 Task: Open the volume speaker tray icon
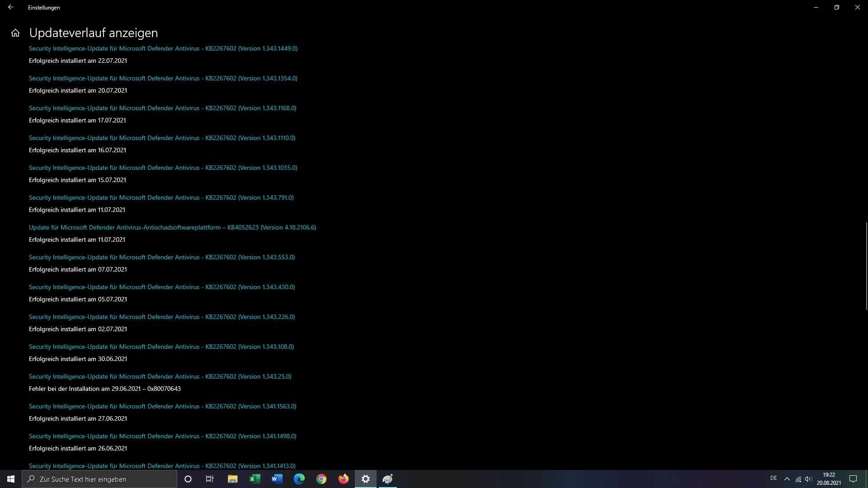808,479
